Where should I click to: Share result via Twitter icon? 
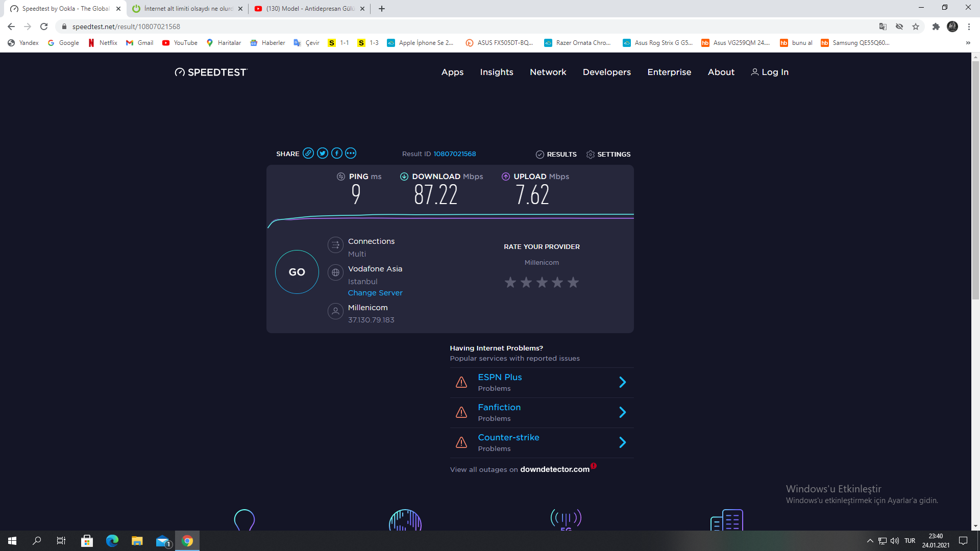(x=323, y=154)
